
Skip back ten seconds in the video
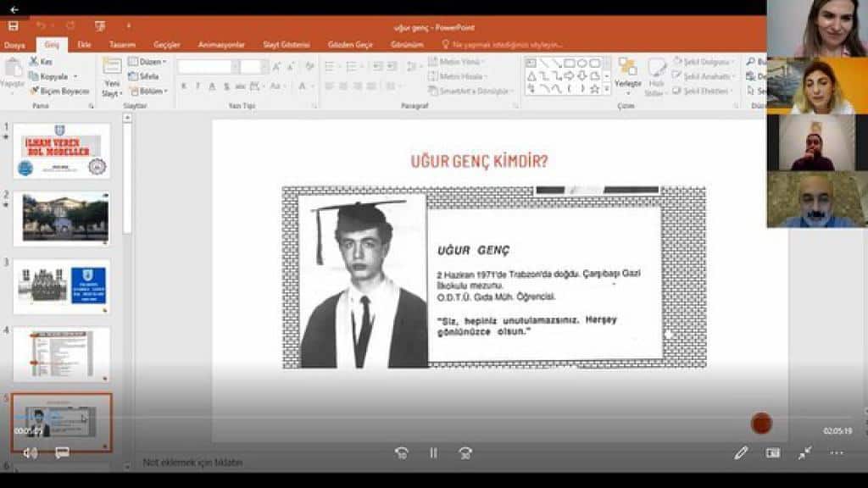[402, 453]
